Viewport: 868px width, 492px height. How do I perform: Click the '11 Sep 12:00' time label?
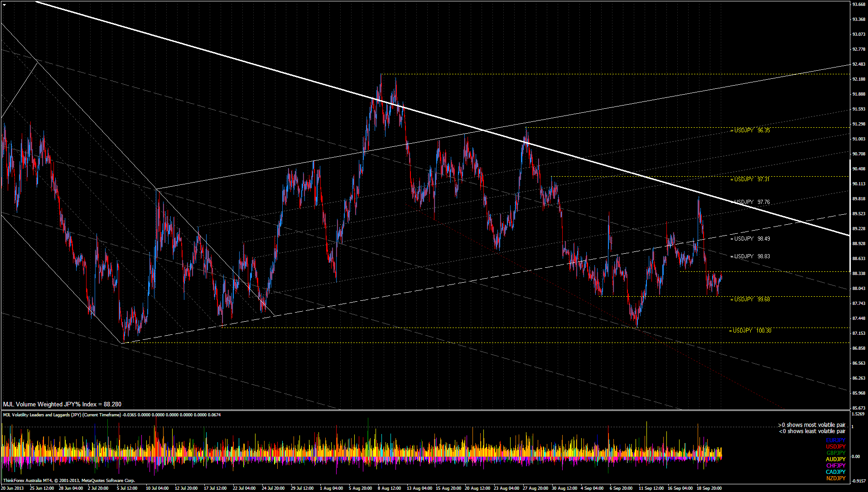(651, 488)
